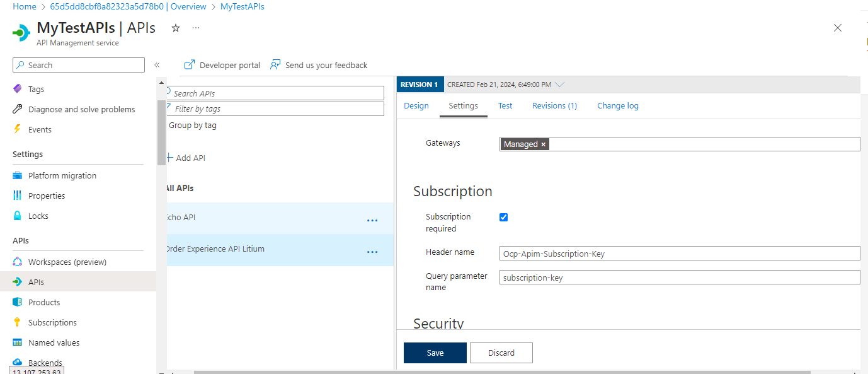Click the sidebar vertical scrollbar

161,132
